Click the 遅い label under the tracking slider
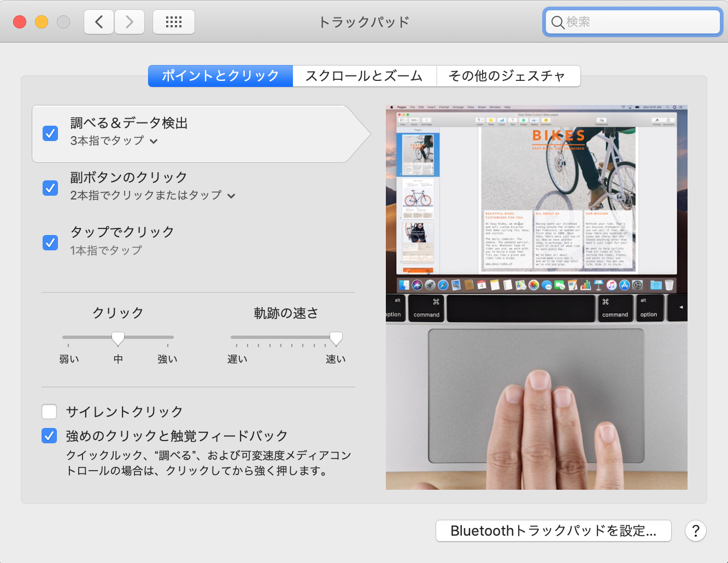 (x=237, y=359)
